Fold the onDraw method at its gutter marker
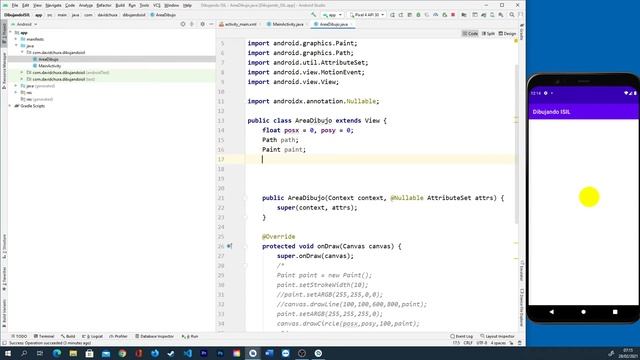 point(246,246)
